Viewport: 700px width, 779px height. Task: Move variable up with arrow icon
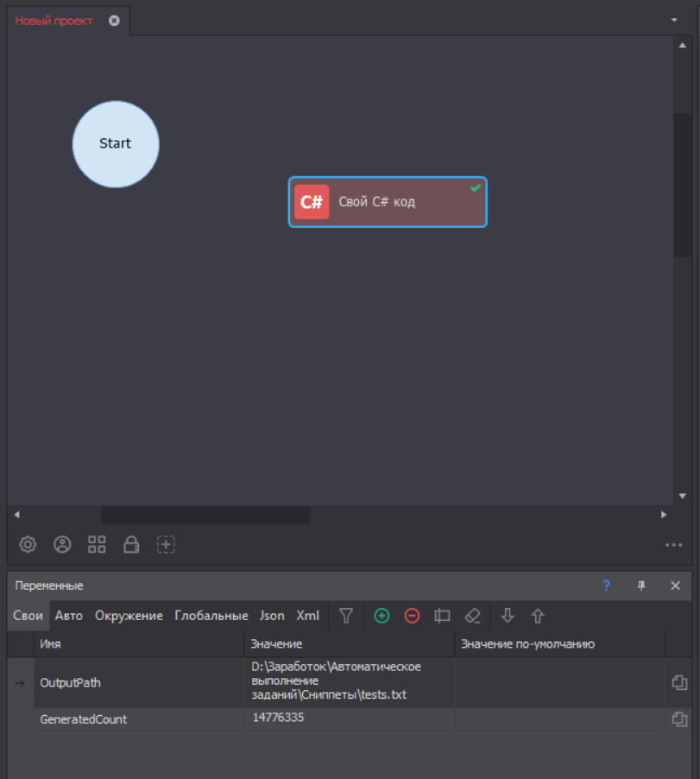(x=538, y=616)
